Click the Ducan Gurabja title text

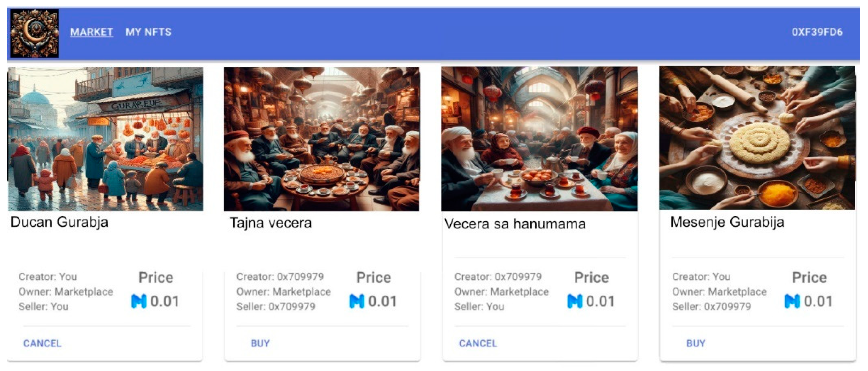[x=59, y=222]
